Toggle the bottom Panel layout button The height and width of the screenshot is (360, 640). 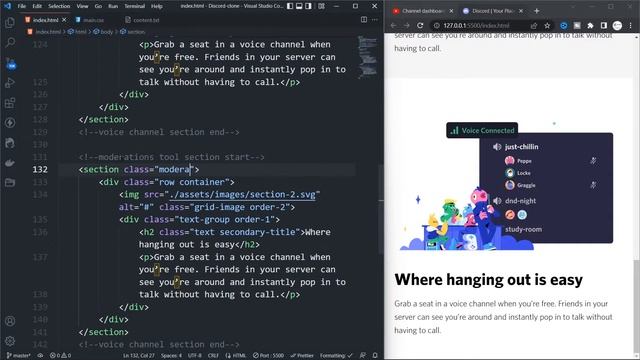click(x=299, y=6)
